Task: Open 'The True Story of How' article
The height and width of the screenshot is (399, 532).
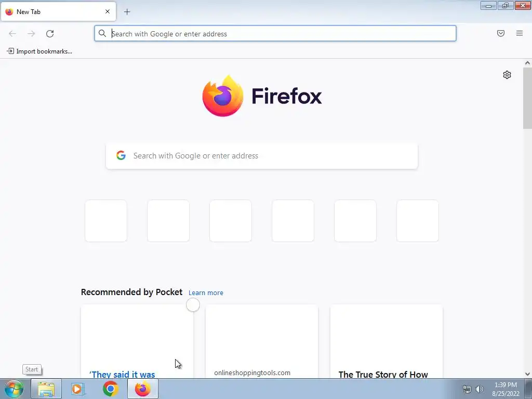Action: pyautogui.click(x=387, y=341)
